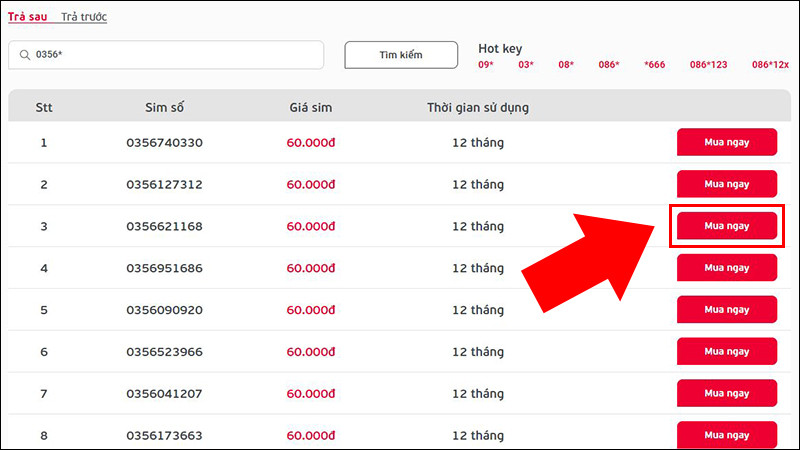
Task: Buy SIM 0356090920 with Mua ngay
Action: coord(727,310)
